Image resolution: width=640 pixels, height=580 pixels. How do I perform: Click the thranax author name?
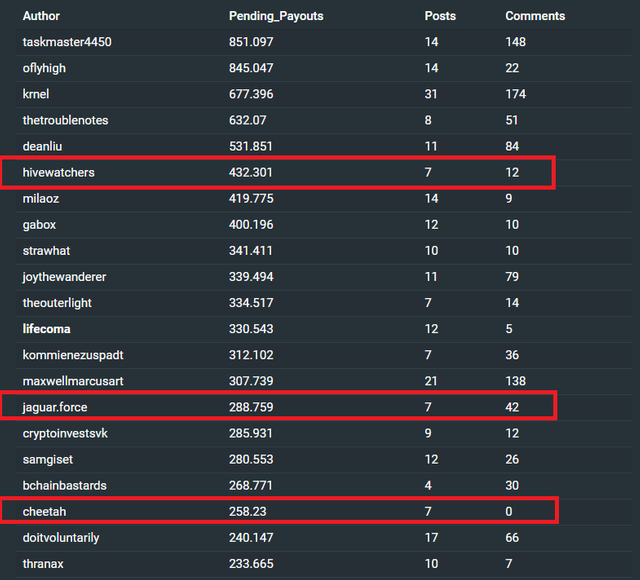click(43, 564)
